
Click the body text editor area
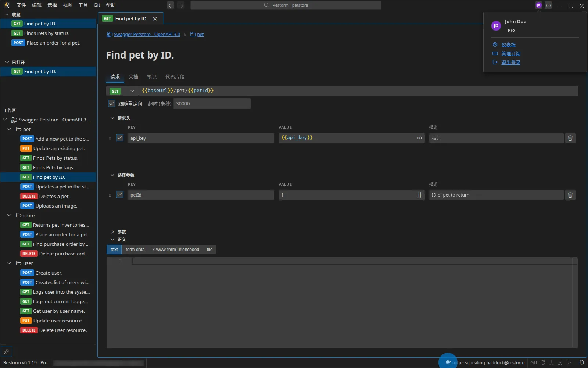[x=342, y=302]
